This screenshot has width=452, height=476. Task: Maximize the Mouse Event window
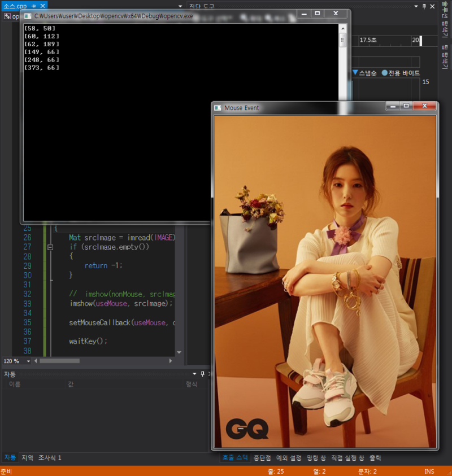(x=406, y=106)
